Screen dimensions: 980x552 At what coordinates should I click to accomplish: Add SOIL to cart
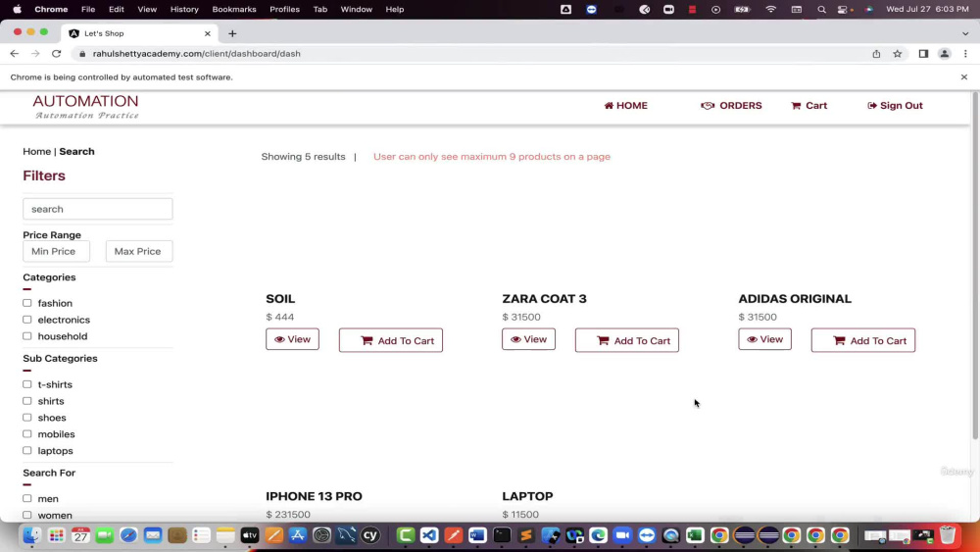[391, 340]
